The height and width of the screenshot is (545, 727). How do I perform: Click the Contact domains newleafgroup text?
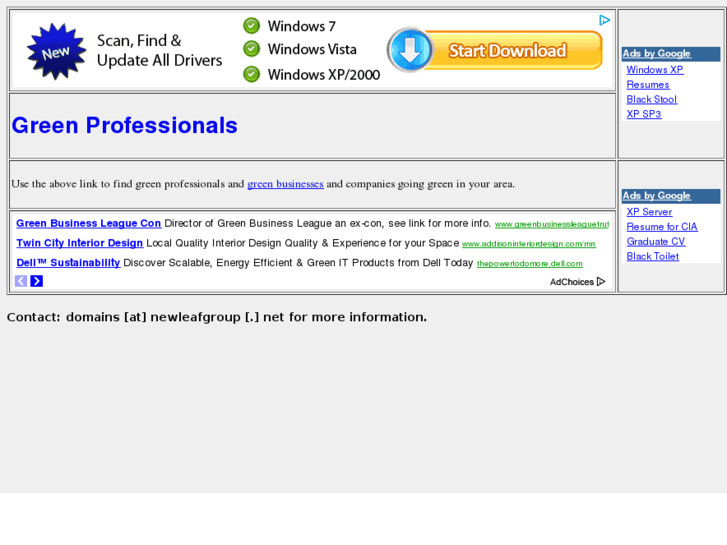(217, 317)
